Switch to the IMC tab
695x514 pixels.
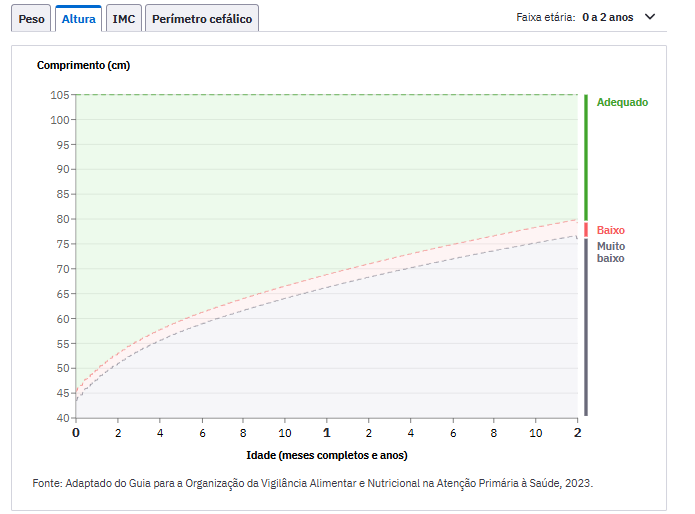tap(124, 19)
